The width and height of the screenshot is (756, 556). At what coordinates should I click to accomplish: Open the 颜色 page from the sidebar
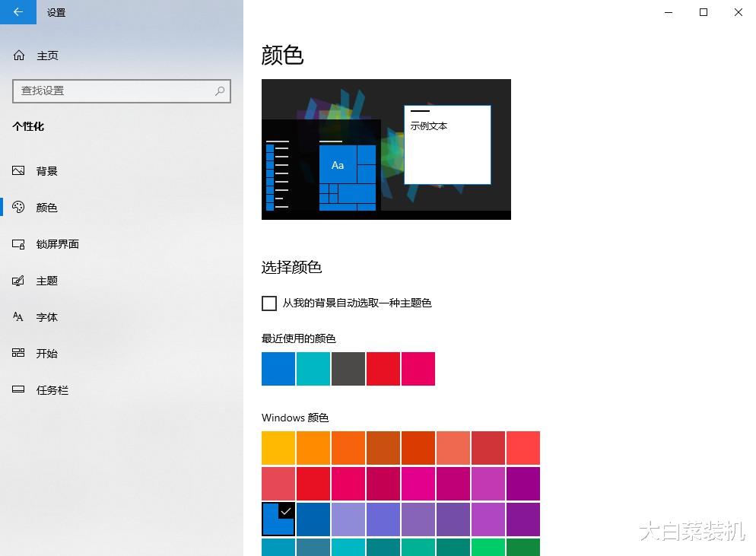click(x=46, y=207)
